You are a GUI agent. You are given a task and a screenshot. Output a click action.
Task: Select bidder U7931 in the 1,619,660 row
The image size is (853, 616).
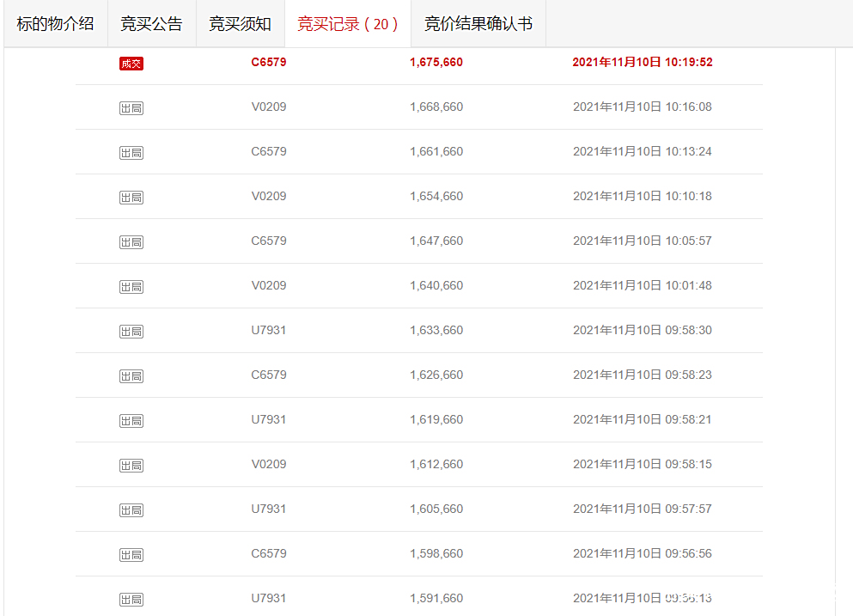tap(269, 419)
